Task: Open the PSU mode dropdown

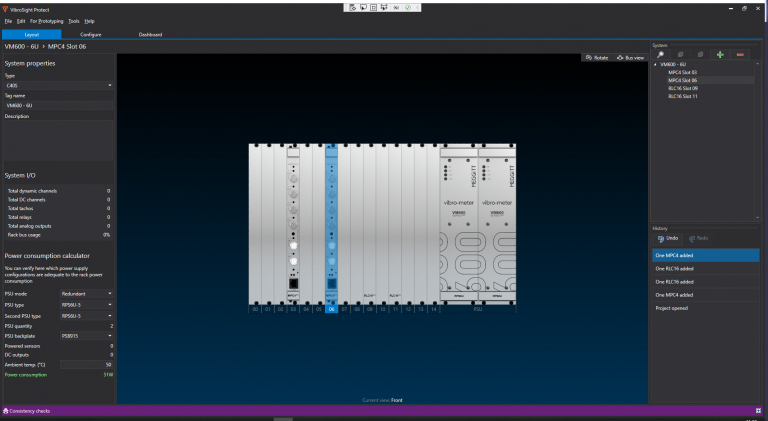Action: 86,294
